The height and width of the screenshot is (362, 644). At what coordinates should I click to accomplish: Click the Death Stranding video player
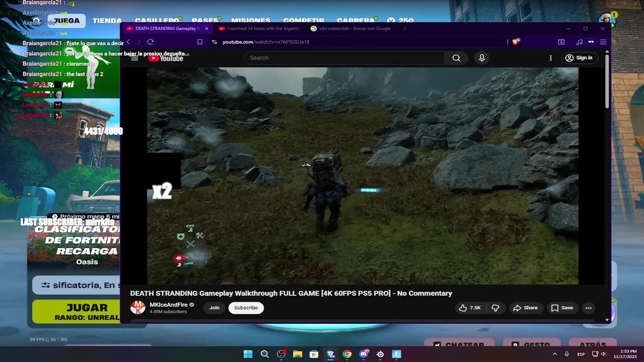[x=363, y=176]
